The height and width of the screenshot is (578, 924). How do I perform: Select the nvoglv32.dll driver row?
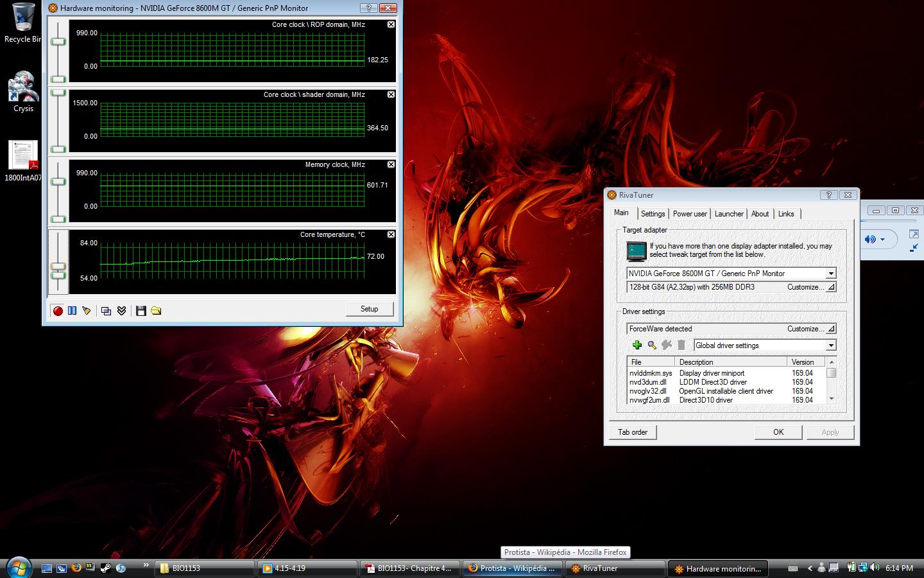[x=726, y=391]
